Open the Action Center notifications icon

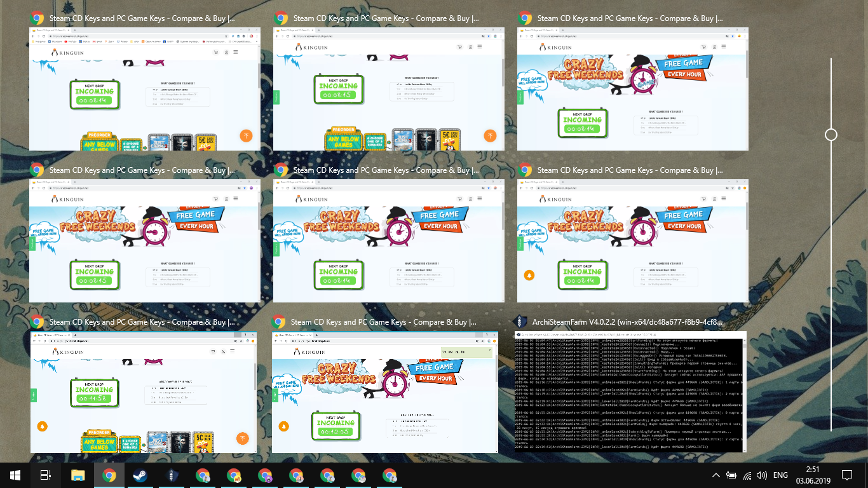tap(847, 475)
